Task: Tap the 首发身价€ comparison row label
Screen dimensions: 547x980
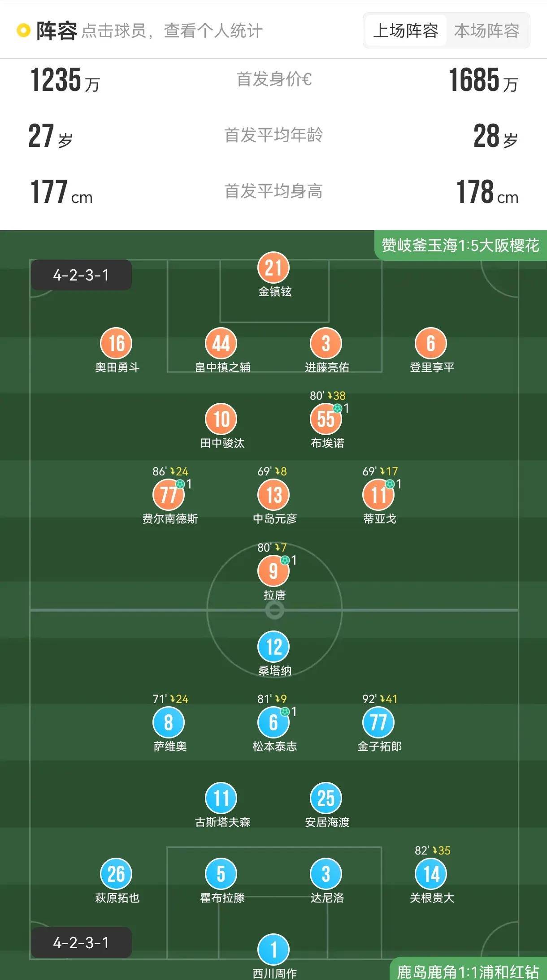Action: (273, 80)
